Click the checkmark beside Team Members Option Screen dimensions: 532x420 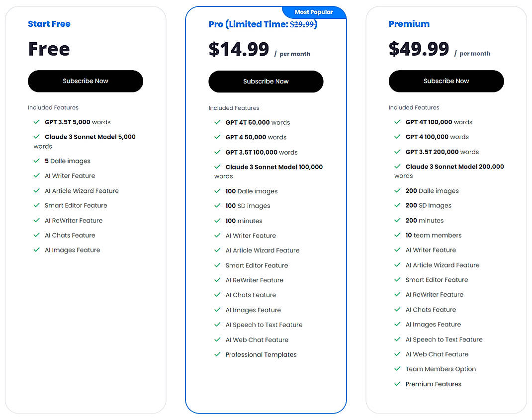tap(398, 369)
